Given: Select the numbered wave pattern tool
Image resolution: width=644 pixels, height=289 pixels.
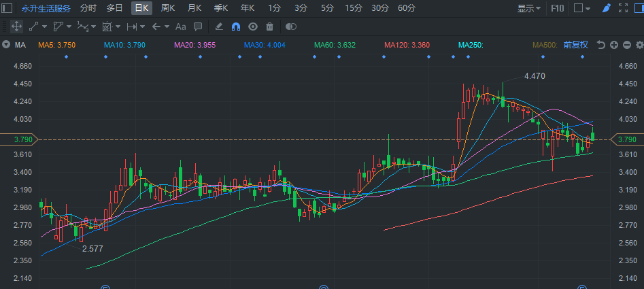Looking at the screenshot, I should click(x=82, y=27).
